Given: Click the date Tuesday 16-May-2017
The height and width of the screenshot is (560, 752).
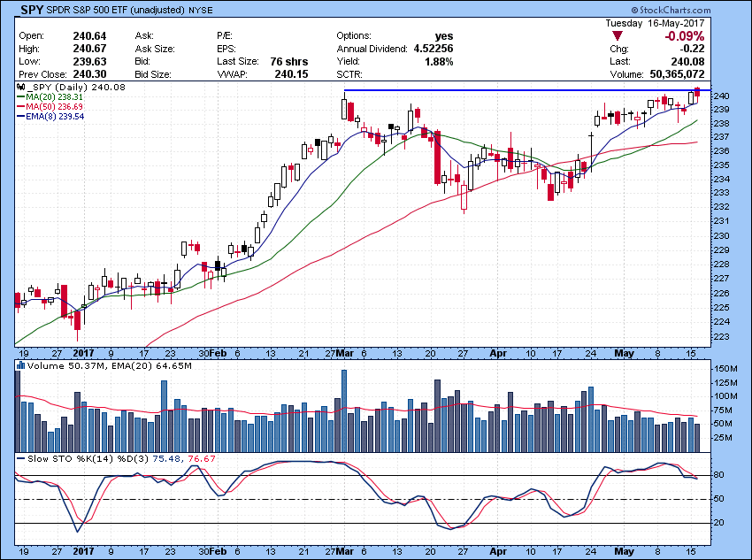Looking at the screenshot, I should (x=655, y=23).
